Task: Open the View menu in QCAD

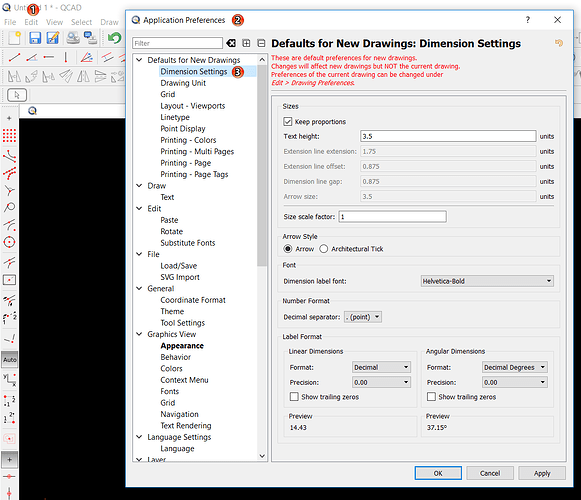Action: pyautogui.click(x=54, y=22)
